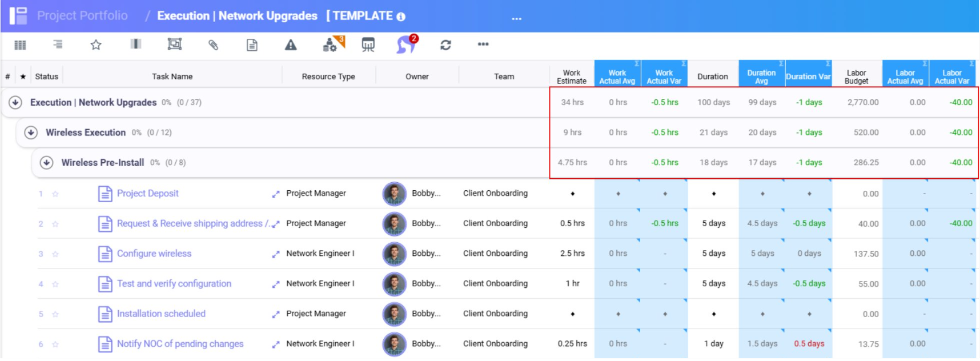Open the toolbar more options ellipsis
This screenshot has height=361, width=980.
click(483, 45)
